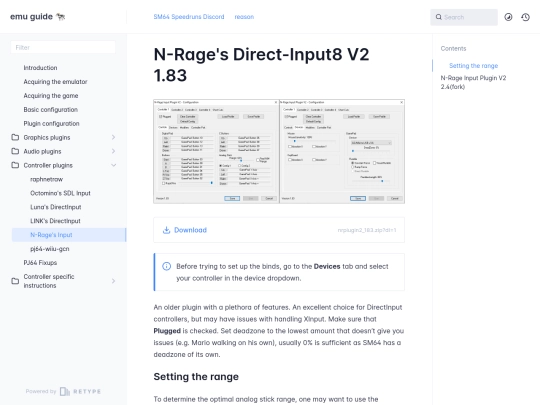Click the N-Rage's Direct-Input8 V2 1.83 heading
540x405 pixels.
(x=261, y=65)
